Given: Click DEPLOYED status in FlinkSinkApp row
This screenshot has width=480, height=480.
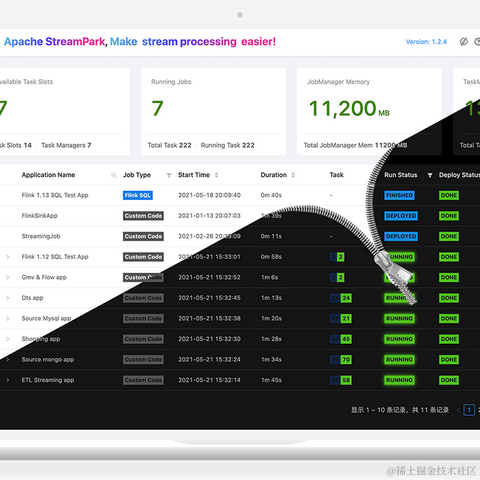Looking at the screenshot, I should point(401,216).
